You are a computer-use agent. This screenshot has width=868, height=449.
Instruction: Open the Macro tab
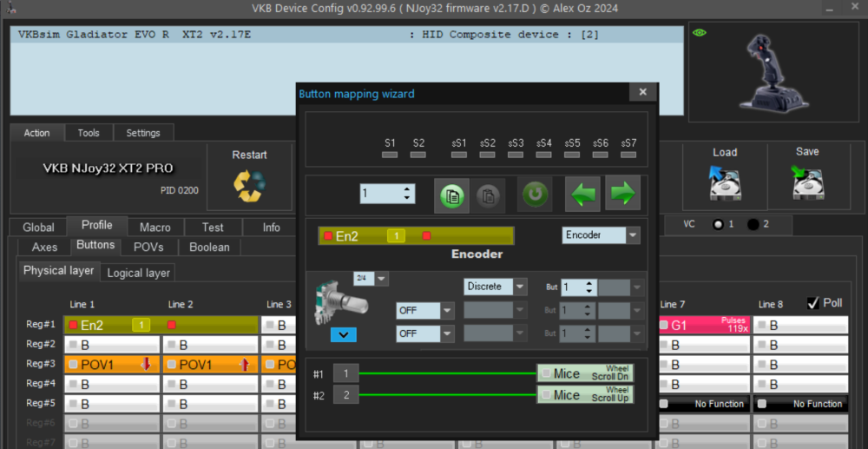(x=155, y=228)
